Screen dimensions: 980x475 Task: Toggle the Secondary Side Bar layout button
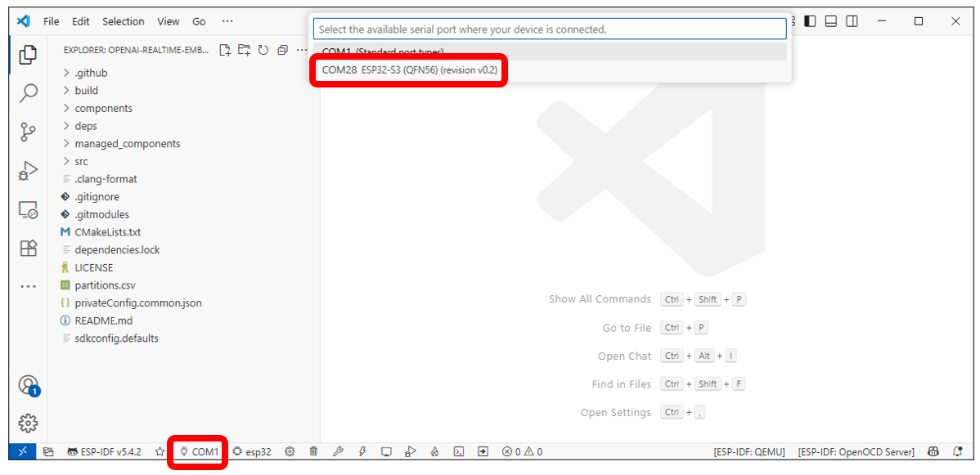pyautogui.click(x=852, y=21)
